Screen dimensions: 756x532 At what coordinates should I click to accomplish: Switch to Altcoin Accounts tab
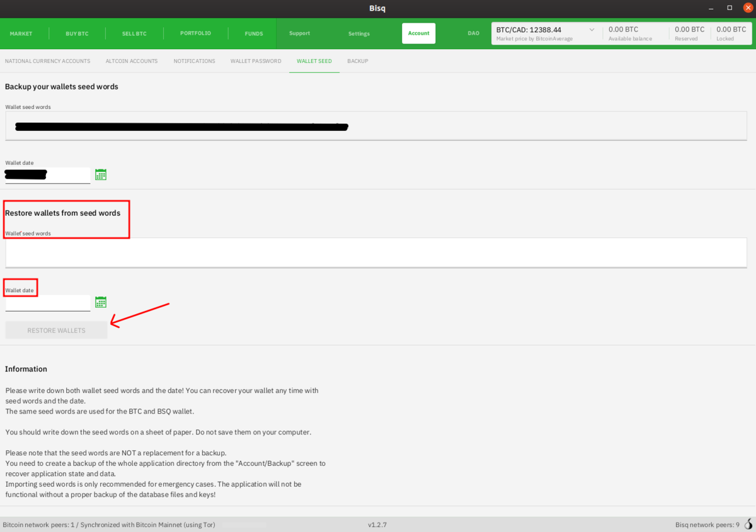click(x=132, y=61)
